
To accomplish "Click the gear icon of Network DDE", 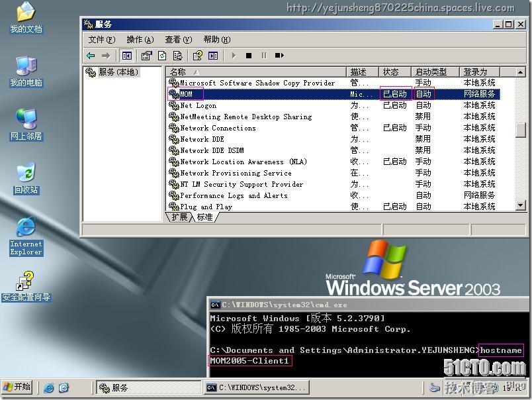I will click(174, 139).
